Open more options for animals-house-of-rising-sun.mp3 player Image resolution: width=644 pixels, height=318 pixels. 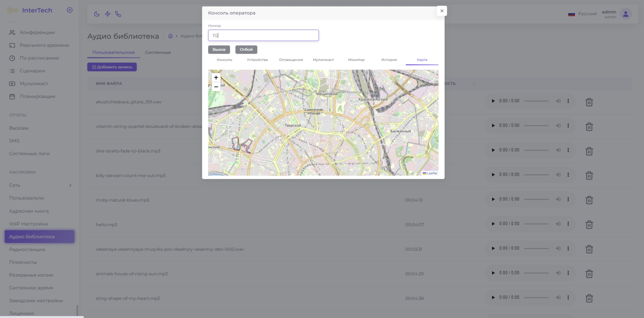point(568,273)
